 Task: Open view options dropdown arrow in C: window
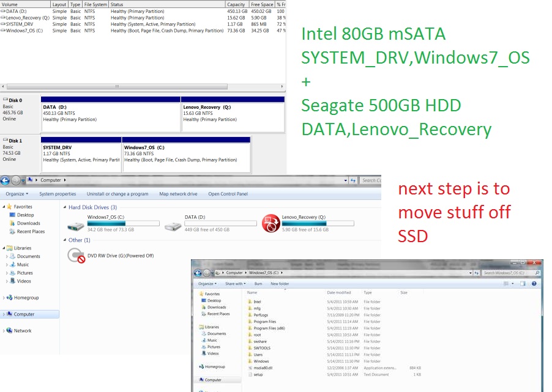[513, 284]
